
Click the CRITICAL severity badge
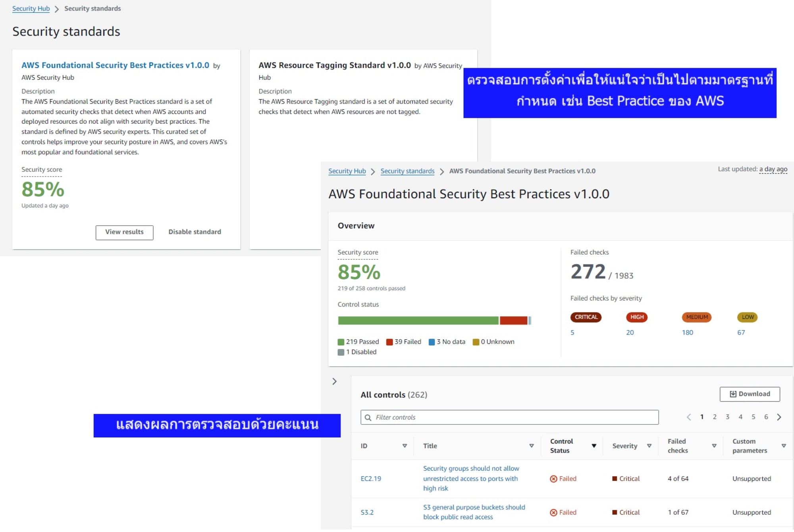pos(586,317)
